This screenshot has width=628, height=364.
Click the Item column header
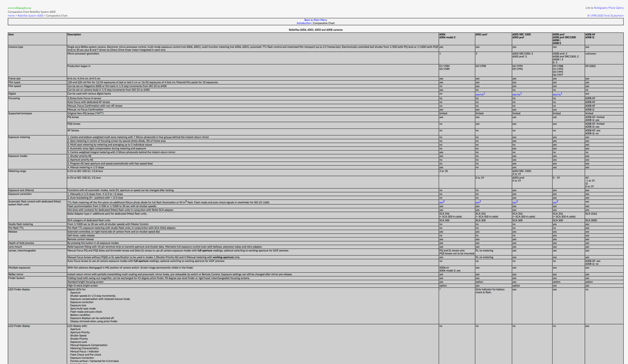click(x=11, y=35)
